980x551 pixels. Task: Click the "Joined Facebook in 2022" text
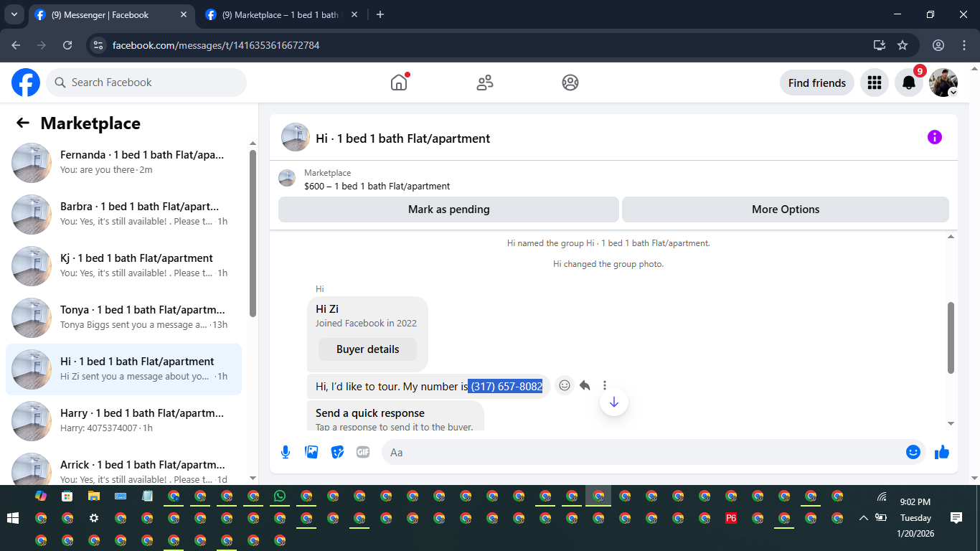tap(366, 323)
